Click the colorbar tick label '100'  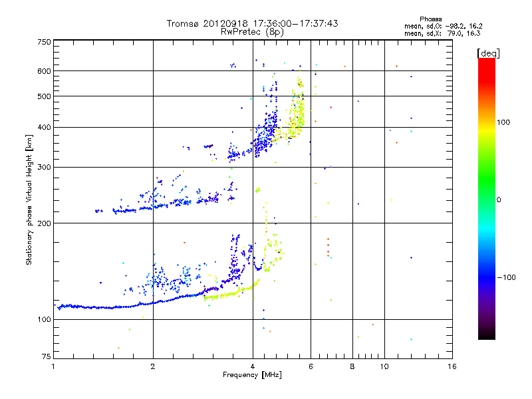coord(503,122)
